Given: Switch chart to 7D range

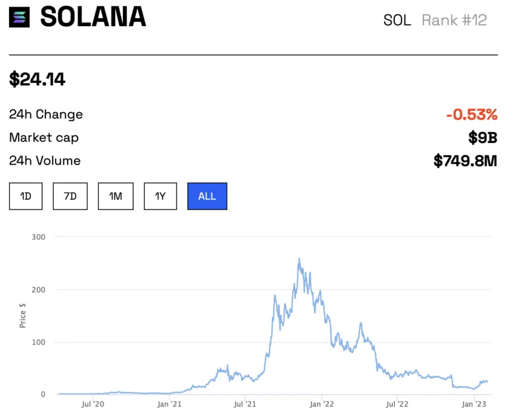Looking at the screenshot, I should [70, 196].
